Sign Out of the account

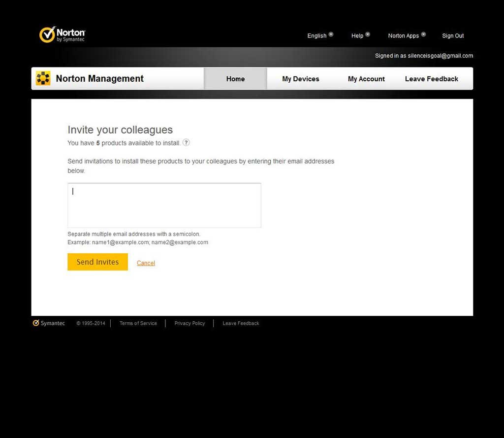pos(453,36)
